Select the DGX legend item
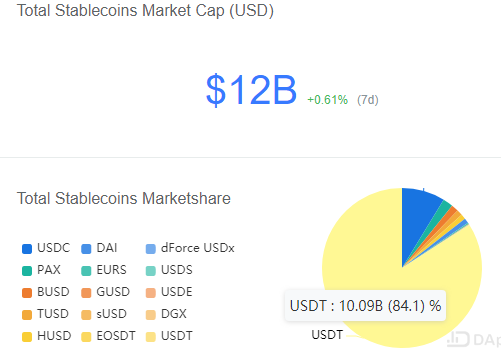This screenshot has height=361, width=501. [x=166, y=314]
